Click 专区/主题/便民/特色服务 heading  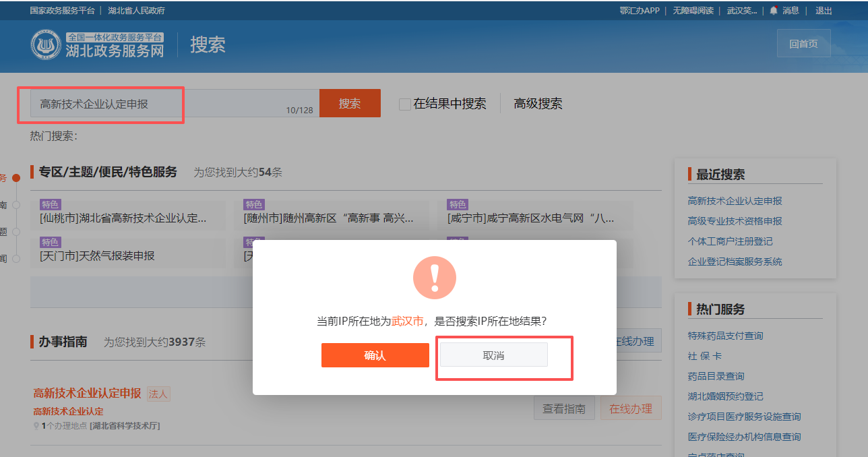click(x=108, y=172)
